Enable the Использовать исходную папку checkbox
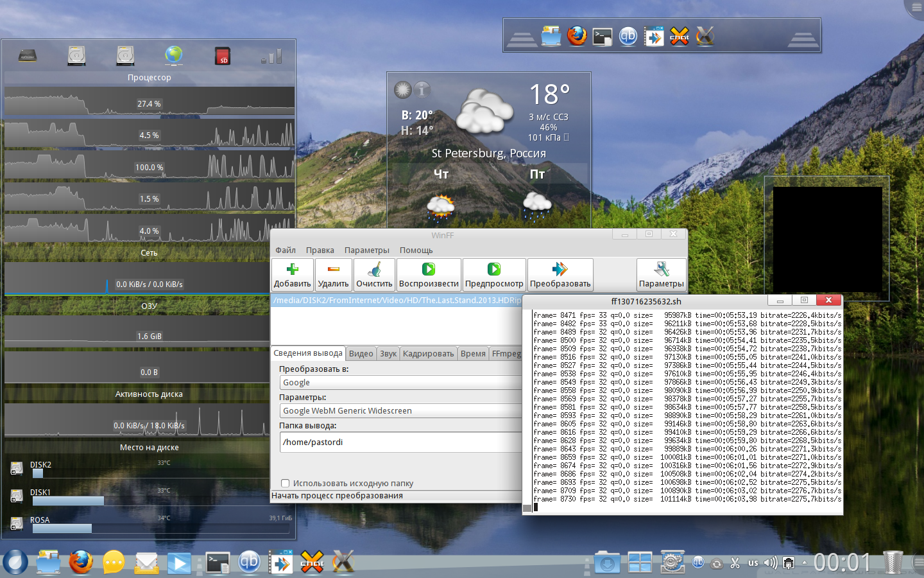924x578 pixels. point(286,483)
